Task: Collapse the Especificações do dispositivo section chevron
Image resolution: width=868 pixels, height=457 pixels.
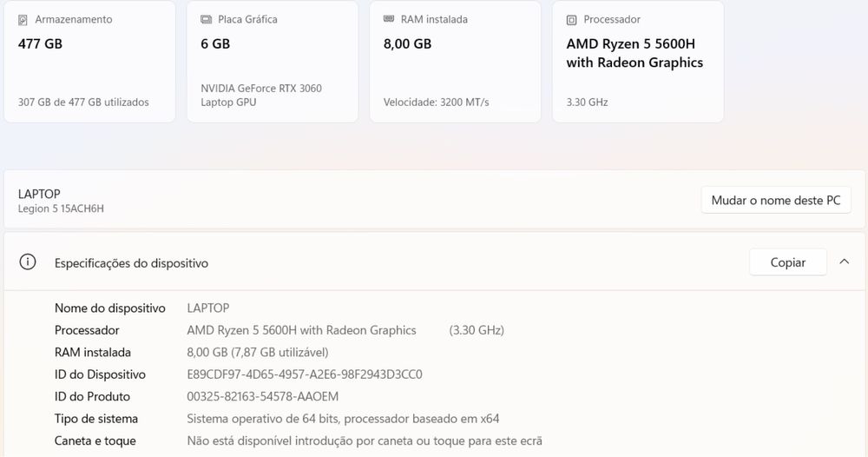Action: (845, 262)
